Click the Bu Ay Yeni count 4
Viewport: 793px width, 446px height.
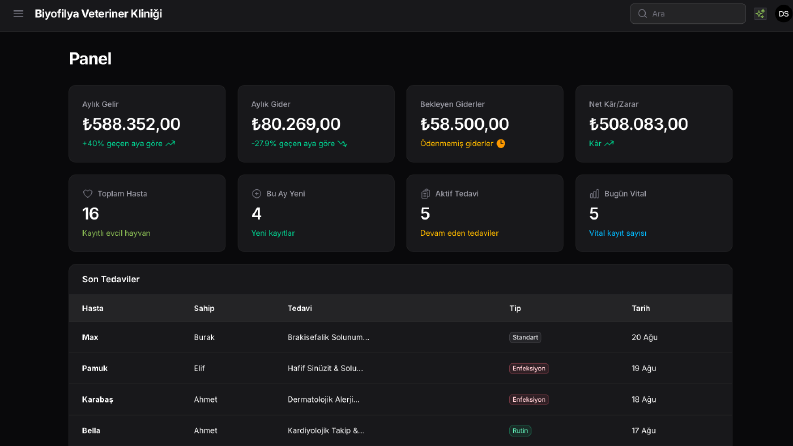coord(256,214)
